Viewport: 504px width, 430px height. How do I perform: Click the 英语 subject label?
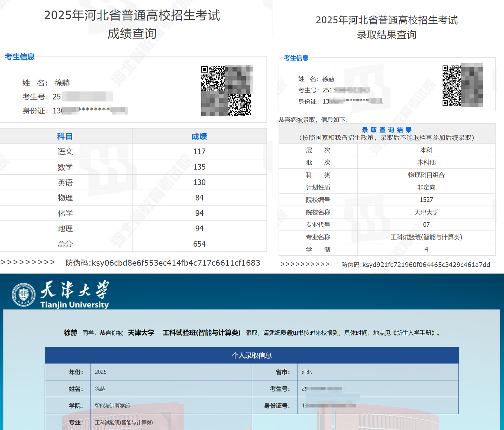(65, 182)
